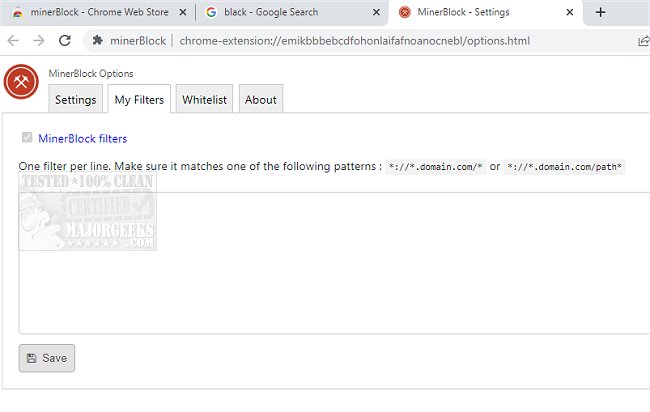Viewport: 650px width, 412px height.
Task: Click the floppy disk icon on Save
Action: point(31,358)
